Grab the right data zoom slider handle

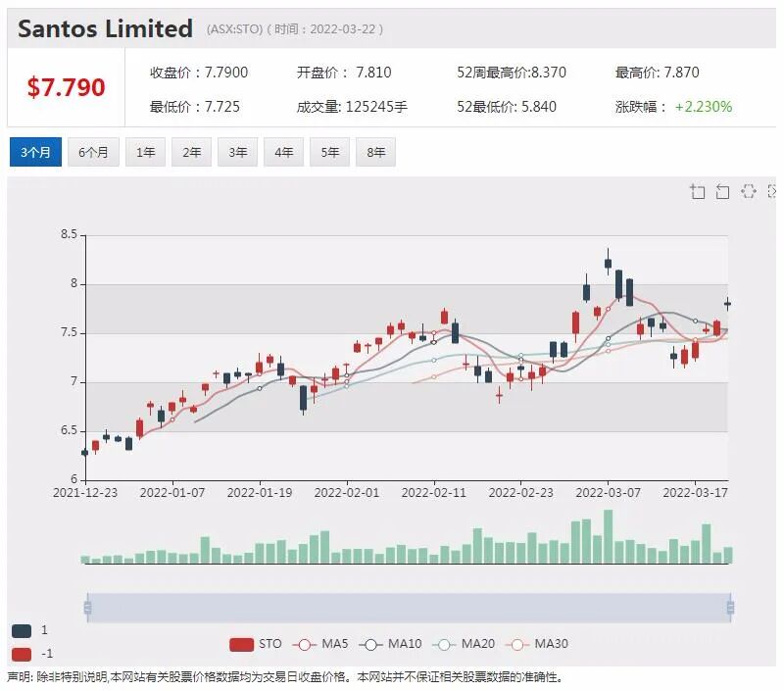(730, 608)
